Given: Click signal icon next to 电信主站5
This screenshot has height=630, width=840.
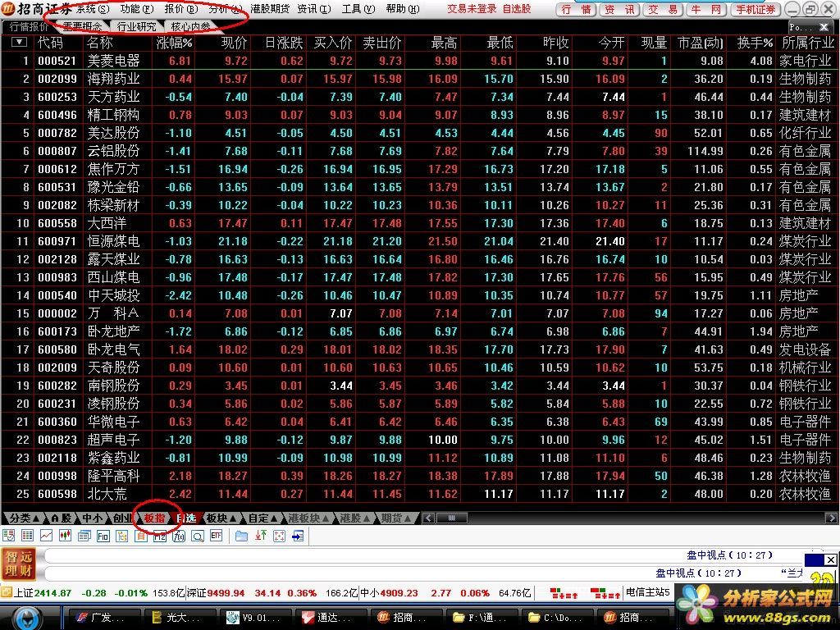Looking at the screenshot, I should pyautogui.click(x=605, y=593).
